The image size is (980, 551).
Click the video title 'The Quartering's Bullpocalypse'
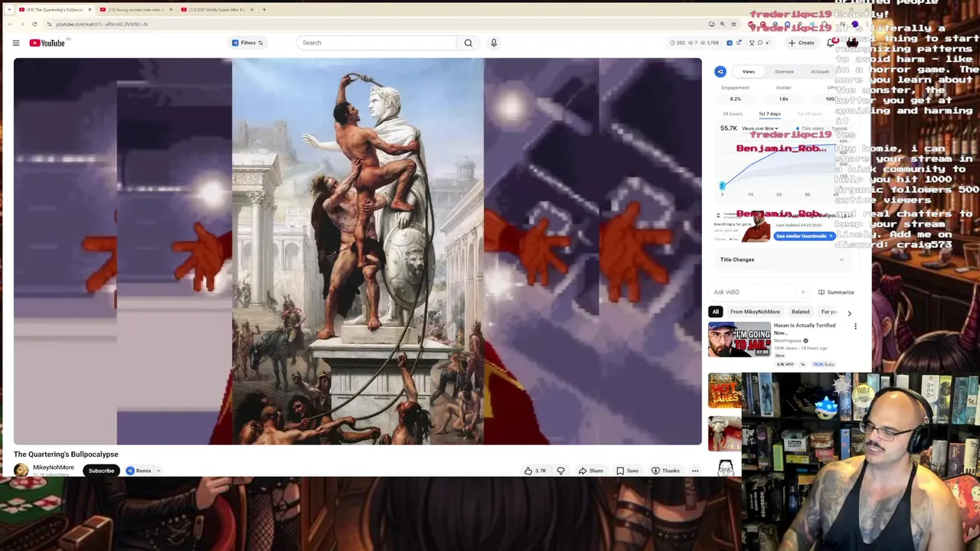click(66, 455)
